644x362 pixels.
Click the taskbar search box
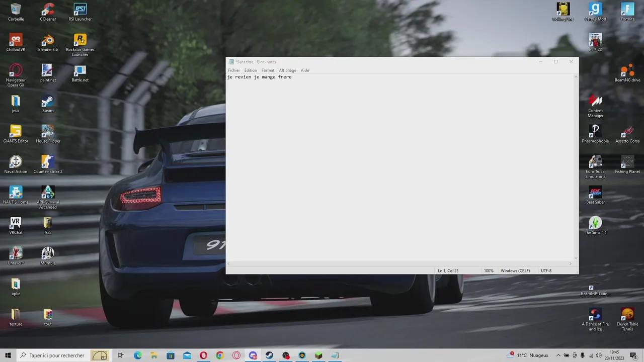[x=56, y=355]
